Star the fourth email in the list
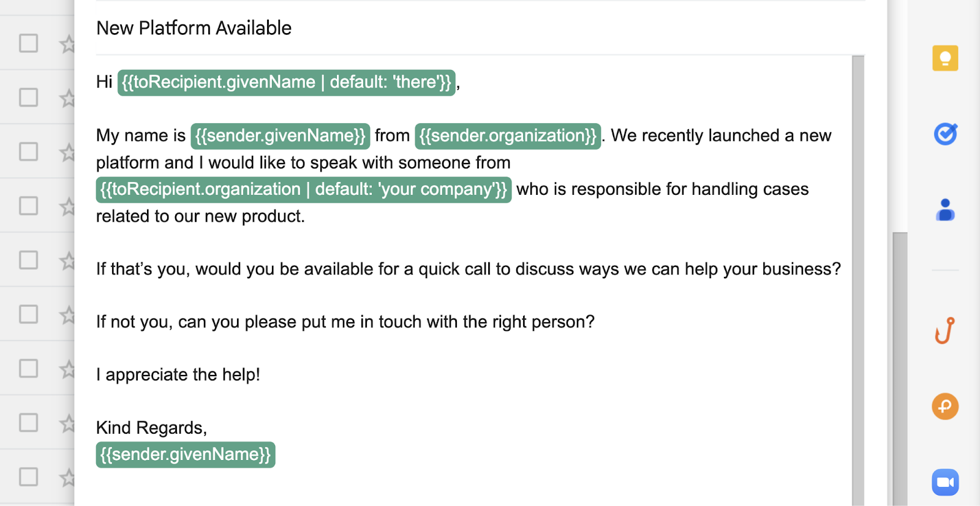The height and width of the screenshot is (506, 980). [67, 206]
